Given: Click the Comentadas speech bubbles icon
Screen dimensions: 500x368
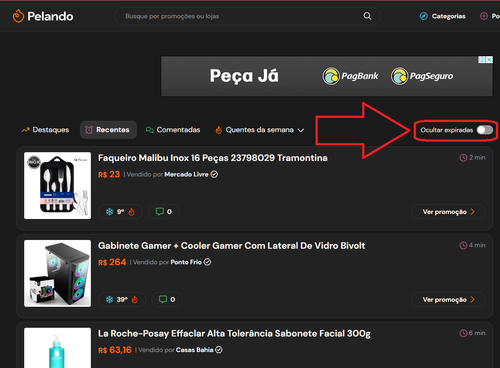Looking at the screenshot, I should tap(150, 130).
